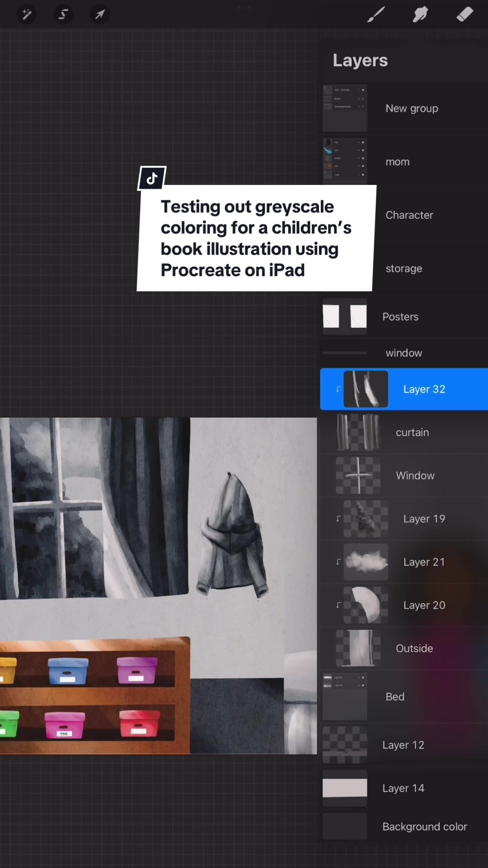
Task: Select Layer 20
Action: [404, 605]
